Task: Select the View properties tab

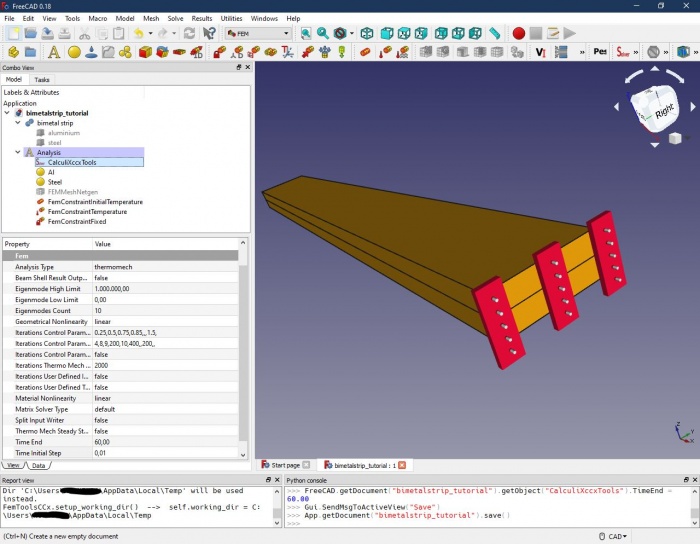Action: tap(13, 465)
